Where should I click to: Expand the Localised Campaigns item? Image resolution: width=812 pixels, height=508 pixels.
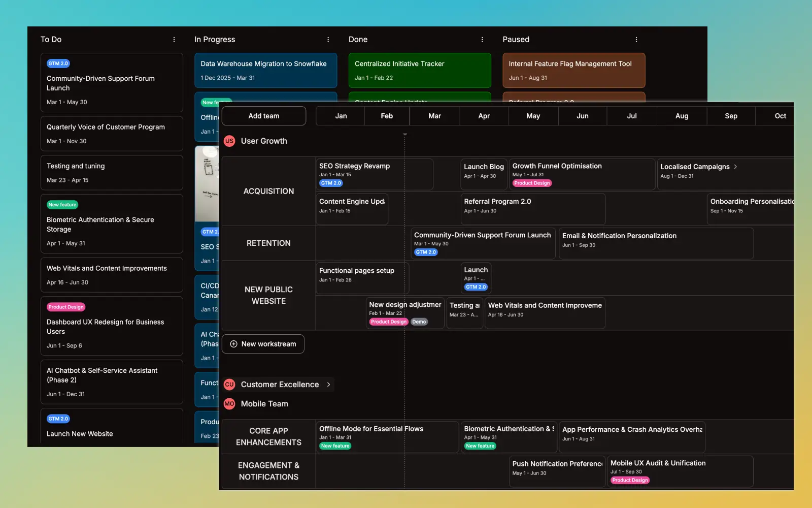point(736,166)
